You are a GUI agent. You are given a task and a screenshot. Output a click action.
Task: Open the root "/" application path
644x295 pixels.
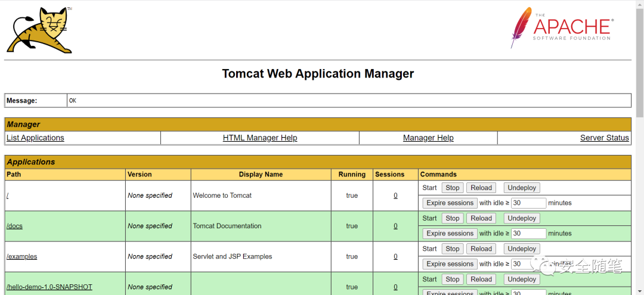pyautogui.click(x=8, y=195)
